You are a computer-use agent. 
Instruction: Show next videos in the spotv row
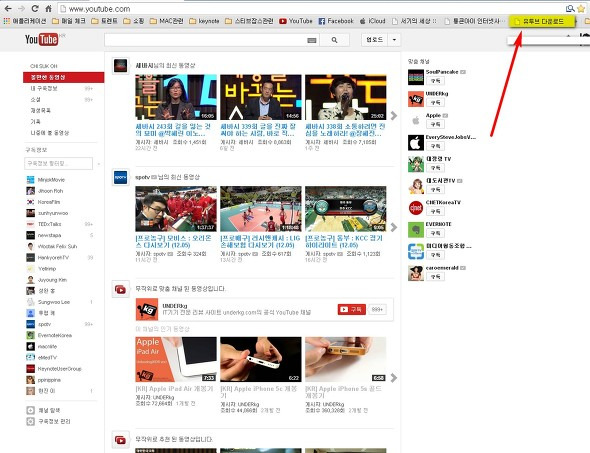394,227
